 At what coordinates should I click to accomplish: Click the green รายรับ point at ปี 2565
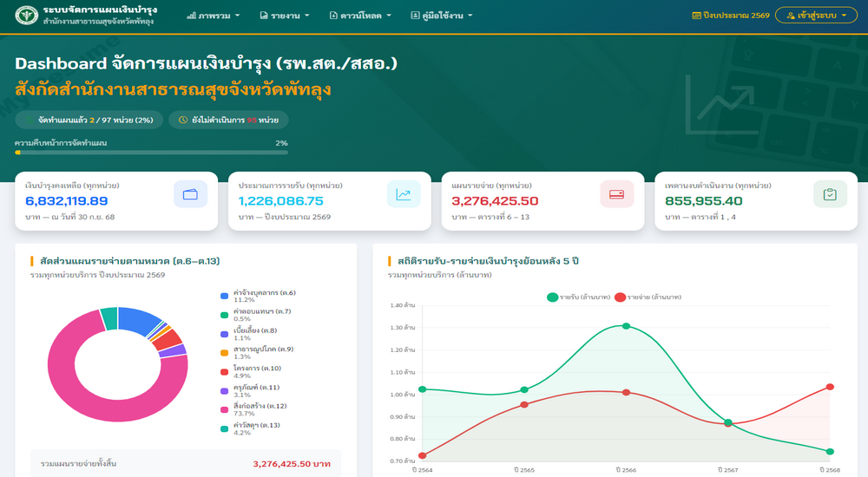point(524,389)
